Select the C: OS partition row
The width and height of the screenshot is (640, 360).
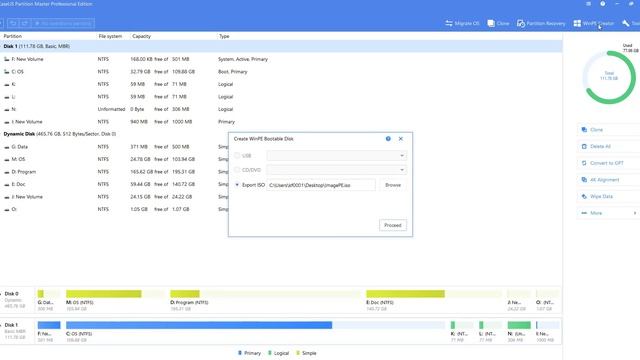(281, 72)
